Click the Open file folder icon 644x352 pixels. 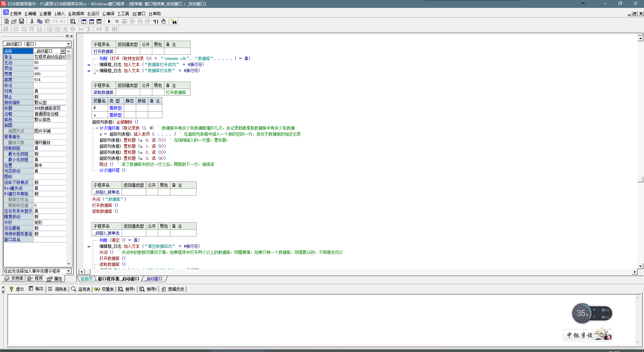pyautogui.click(x=14, y=21)
